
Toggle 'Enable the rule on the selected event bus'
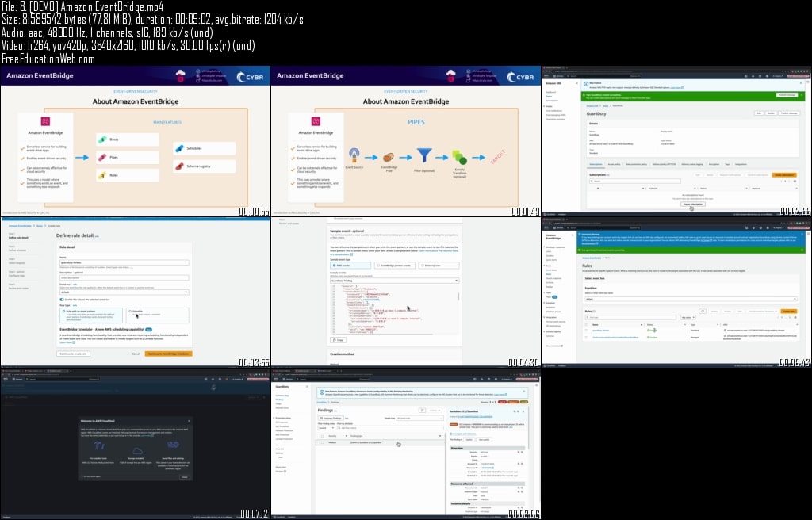[x=62, y=300]
